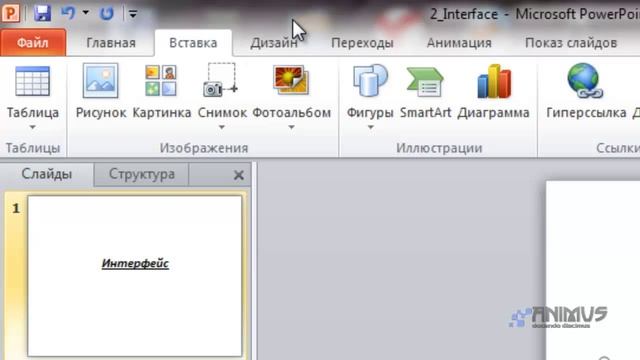640x360 pixels.
Task: Expand the Фигуры dropdown arrow
Action: (370, 127)
